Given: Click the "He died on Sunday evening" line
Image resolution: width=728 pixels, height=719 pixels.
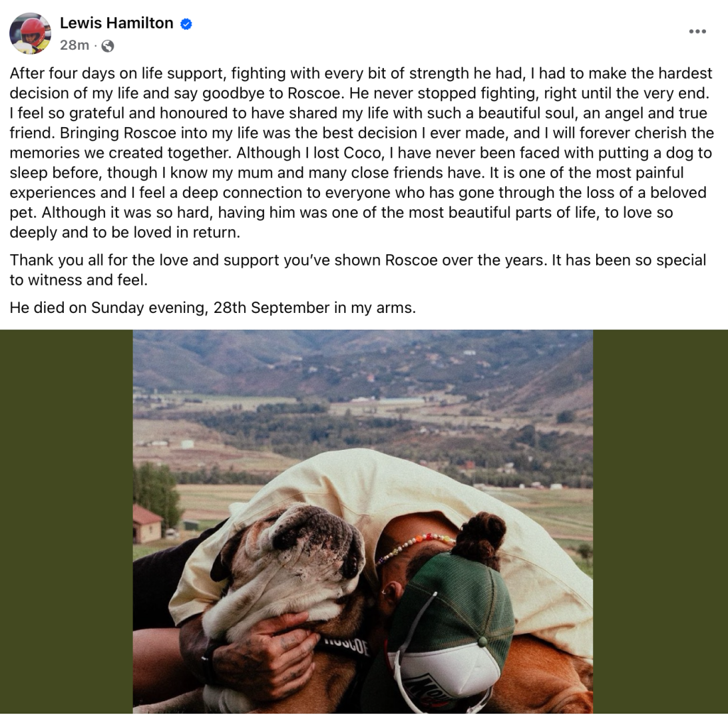Looking at the screenshot, I should click(x=213, y=308).
